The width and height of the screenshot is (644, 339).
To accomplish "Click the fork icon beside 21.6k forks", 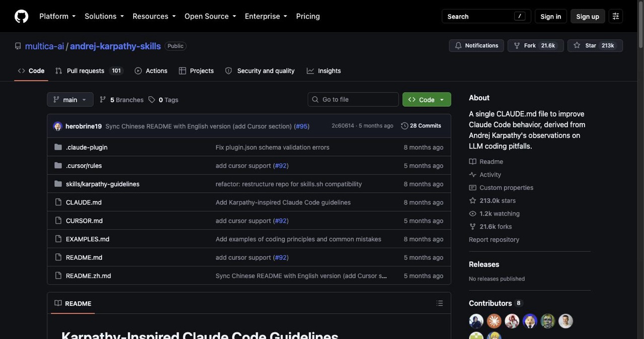I will pos(472,227).
